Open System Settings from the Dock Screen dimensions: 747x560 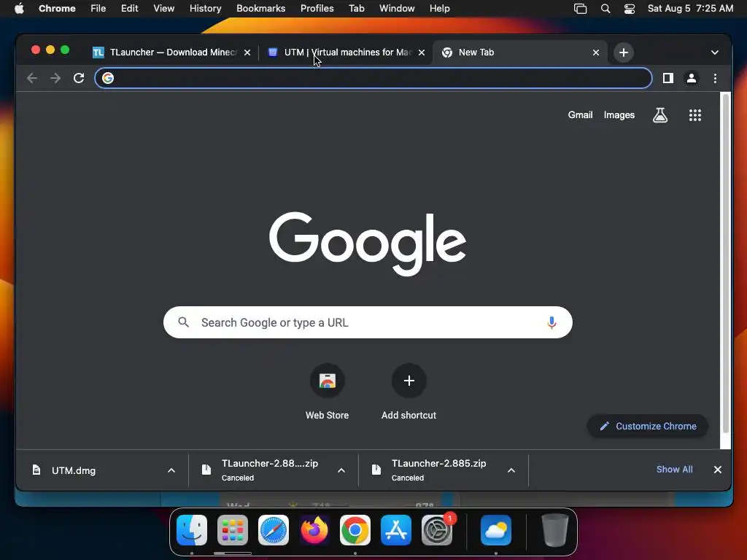point(437,530)
